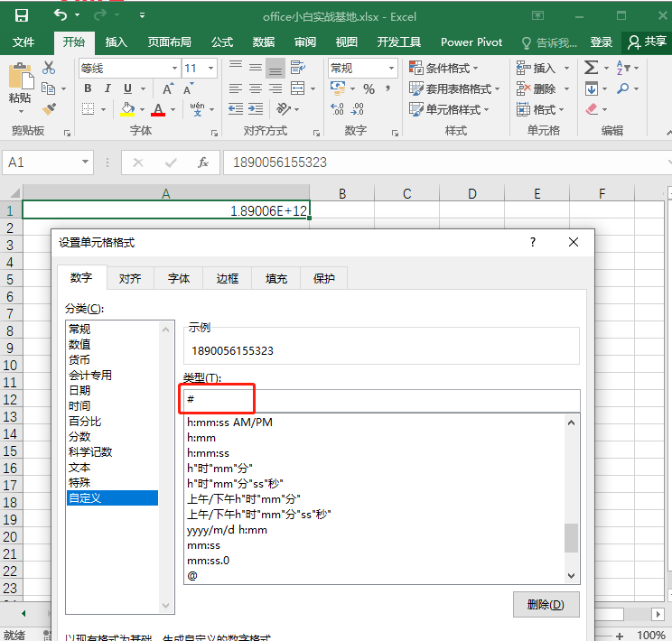Apply comma style format
Viewport: 672px width, 641px height.
387,88
